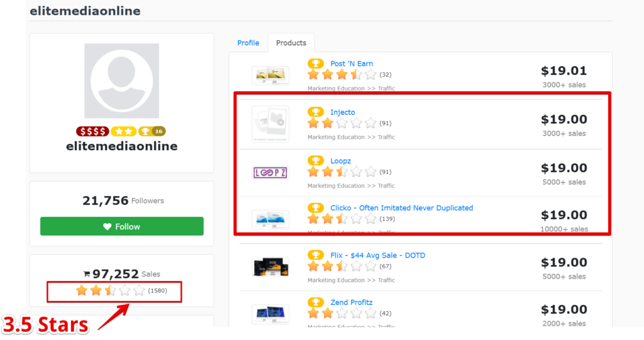The height and width of the screenshot is (340, 644).
Task: Click the Loopz logo thumbnail
Action: [270, 172]
